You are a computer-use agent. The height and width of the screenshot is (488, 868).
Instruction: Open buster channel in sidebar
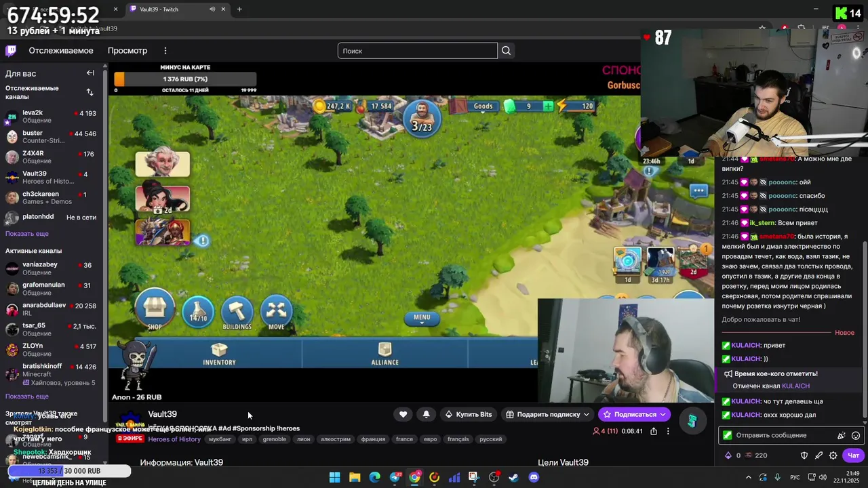[52, 137]
